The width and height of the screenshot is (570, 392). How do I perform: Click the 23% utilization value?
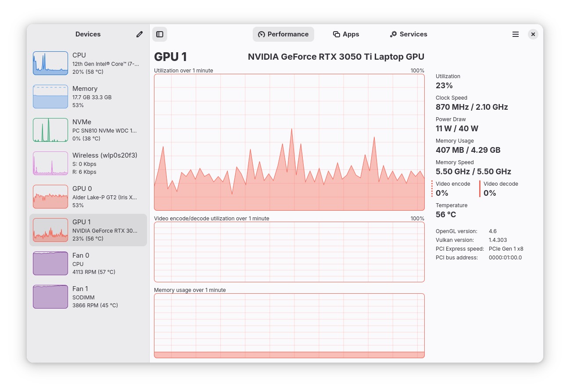point(444,86)
